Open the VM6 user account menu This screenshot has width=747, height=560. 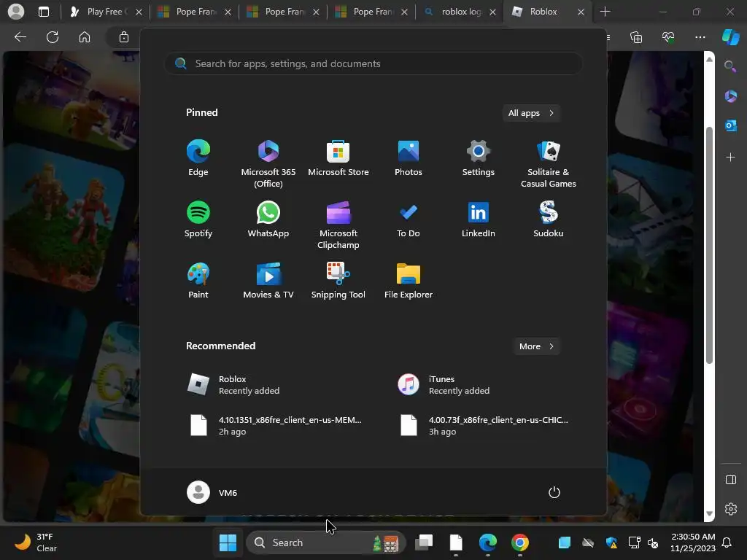pyautogui.click(x=212, y=492)
